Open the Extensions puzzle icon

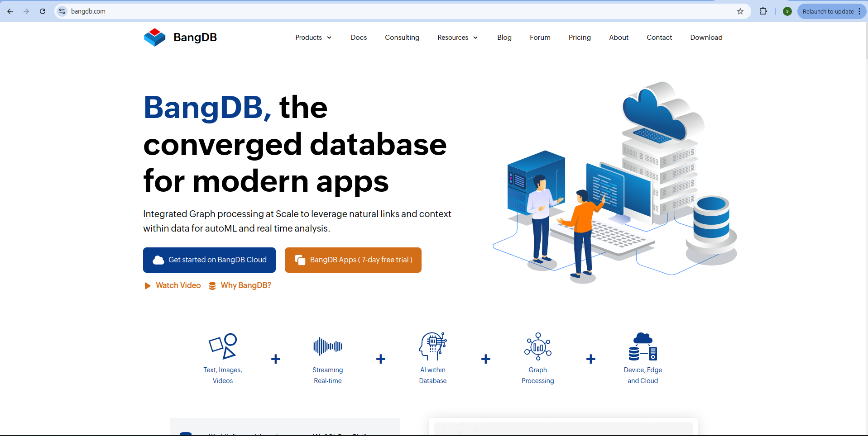763,11
